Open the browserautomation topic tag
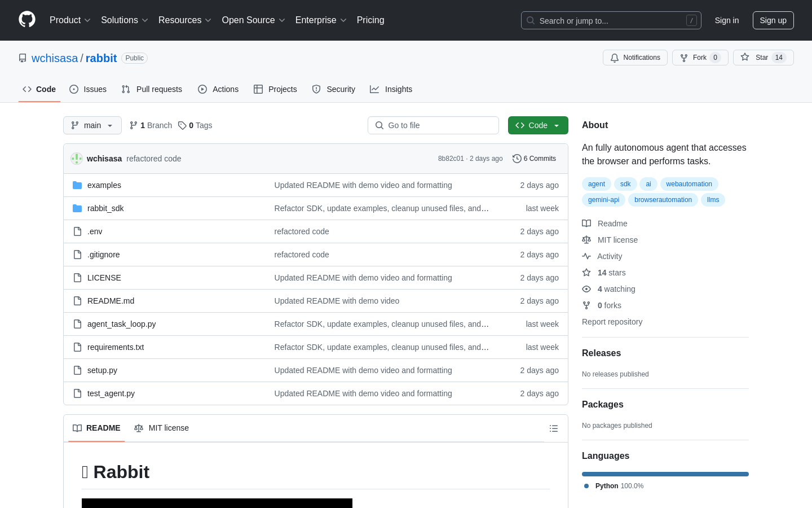812x508 pixels. point(663,200)
